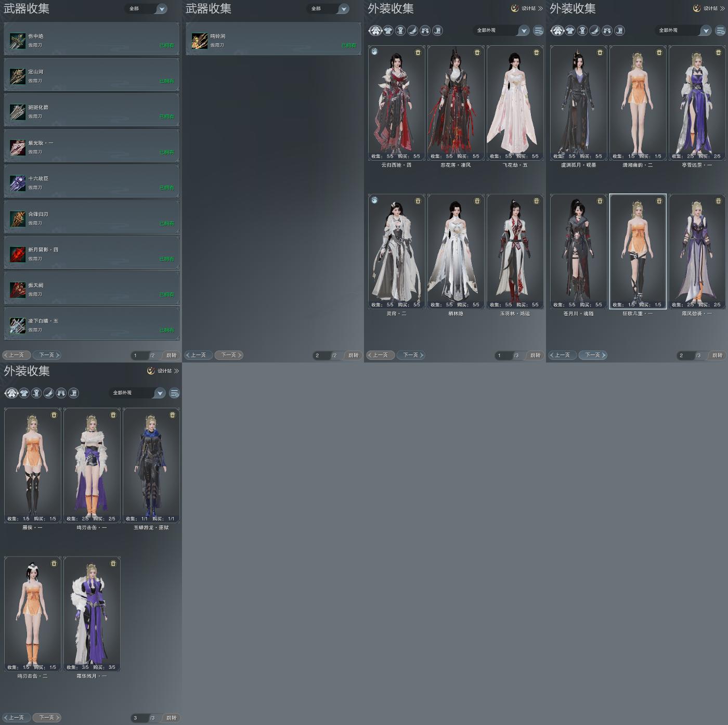Image resolution: width=728 pixels, height=725 pixels.
Task: Select the 苍月川·魂随 outfit card
Action: [578, 251]
